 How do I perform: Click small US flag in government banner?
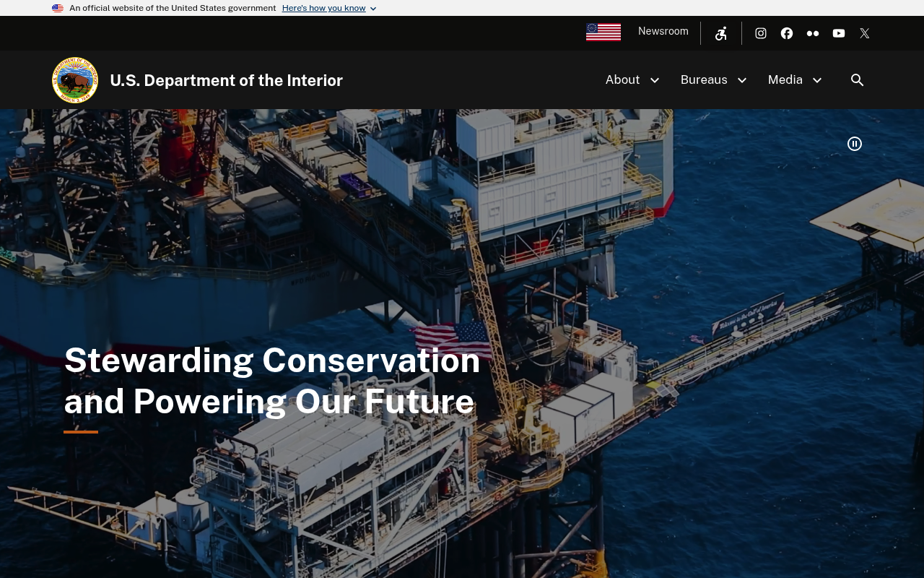pos(58,9)
